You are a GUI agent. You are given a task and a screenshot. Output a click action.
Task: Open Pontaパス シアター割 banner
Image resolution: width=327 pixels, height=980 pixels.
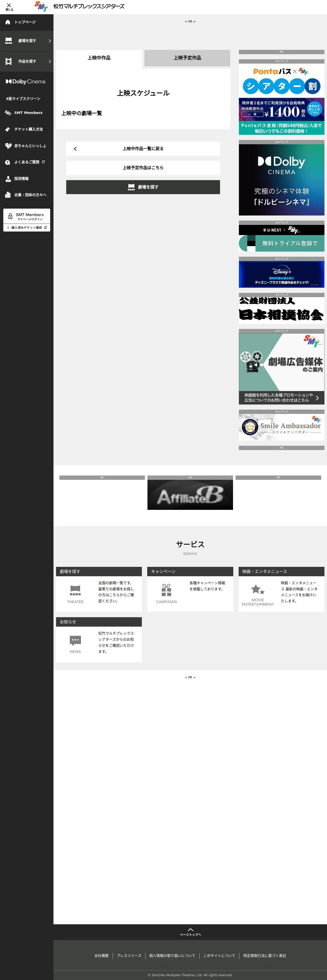(282, 99)
